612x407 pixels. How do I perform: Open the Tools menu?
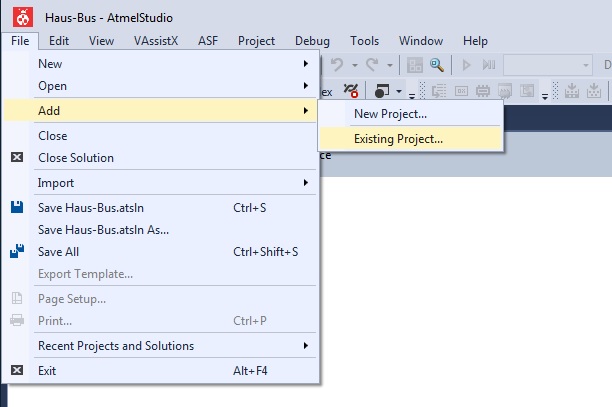365,41
